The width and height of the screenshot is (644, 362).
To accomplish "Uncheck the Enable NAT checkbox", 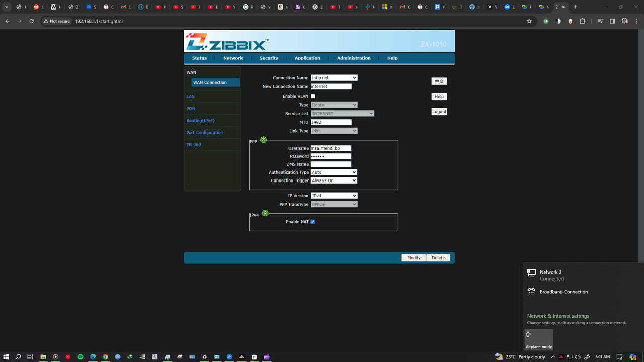I will coord(313,222).
